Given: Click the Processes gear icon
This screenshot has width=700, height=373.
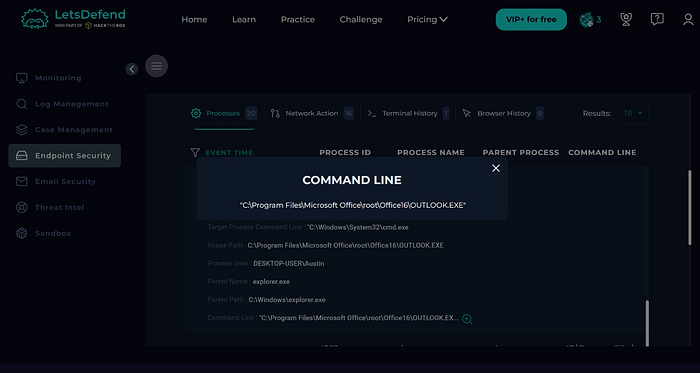Looking at the screenshot, I should point(196,113).
